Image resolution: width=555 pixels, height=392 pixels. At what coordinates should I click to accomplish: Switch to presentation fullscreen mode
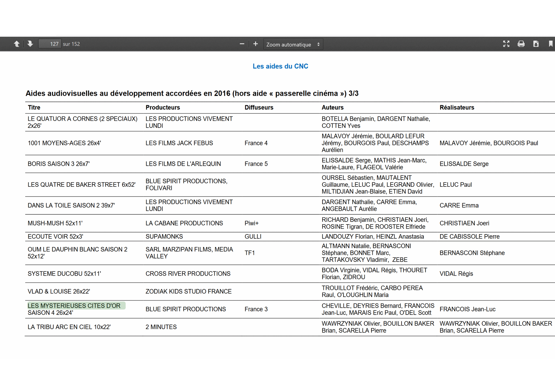coord(506,44)
